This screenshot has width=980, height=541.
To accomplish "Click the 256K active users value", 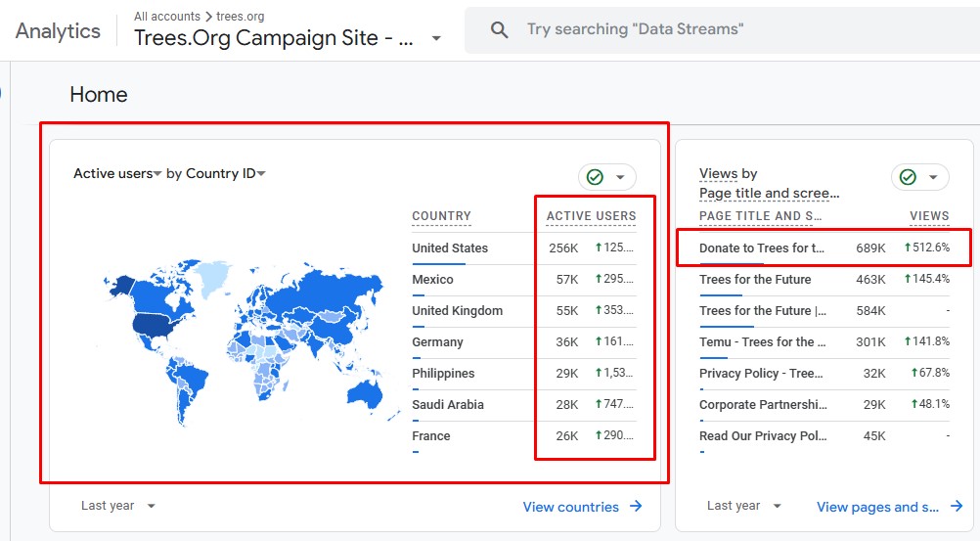I will pyautogui.click(x=563, y=248).
